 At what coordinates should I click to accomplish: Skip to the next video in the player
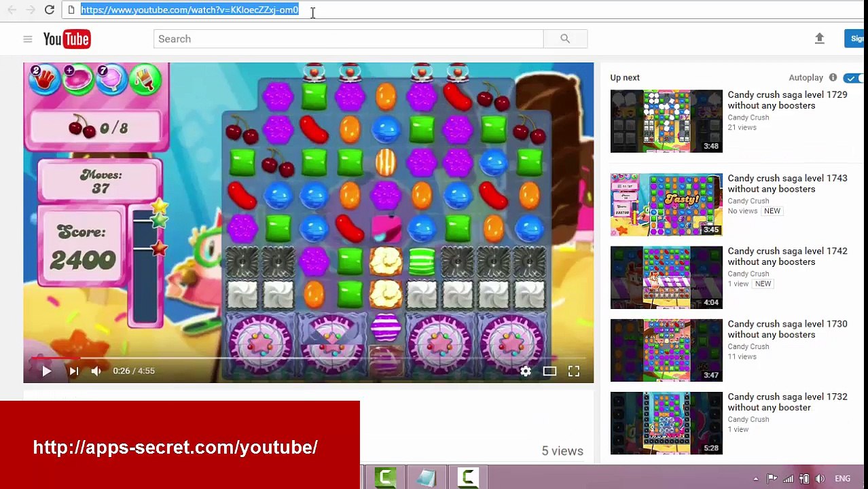click(73, 371)
